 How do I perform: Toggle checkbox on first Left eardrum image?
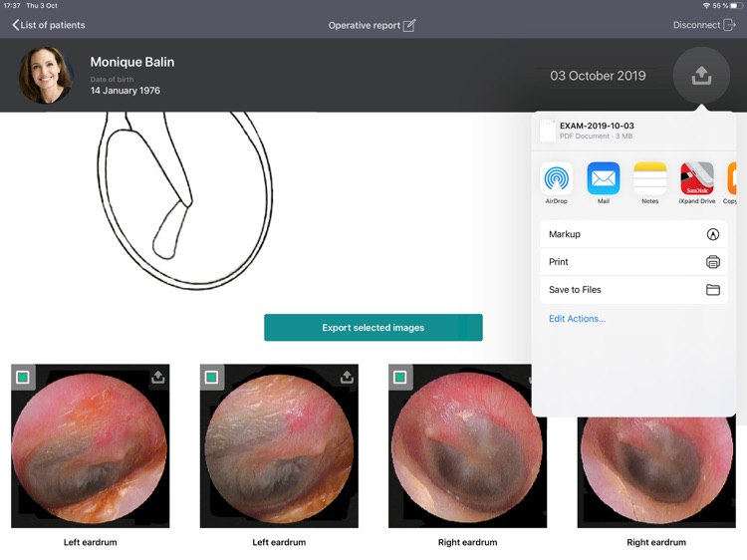22,377
